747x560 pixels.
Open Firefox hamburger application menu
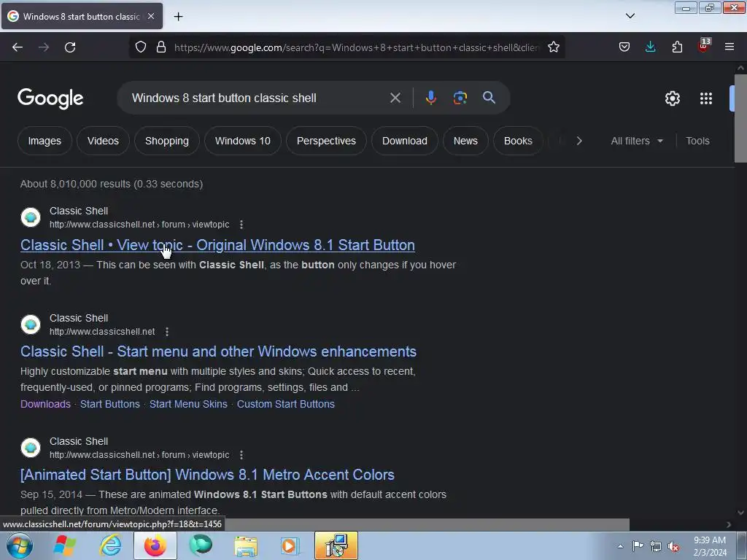[x=729, y=47]
